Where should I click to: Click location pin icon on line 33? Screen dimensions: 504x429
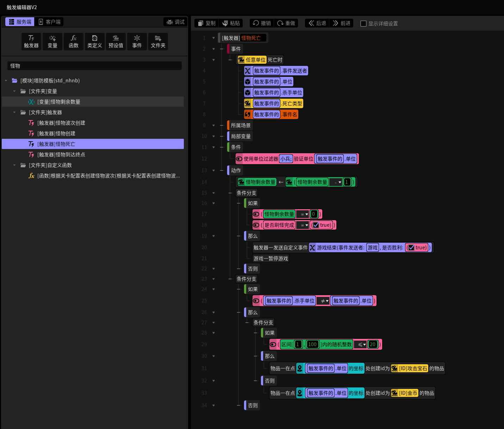tap(300, 393)
